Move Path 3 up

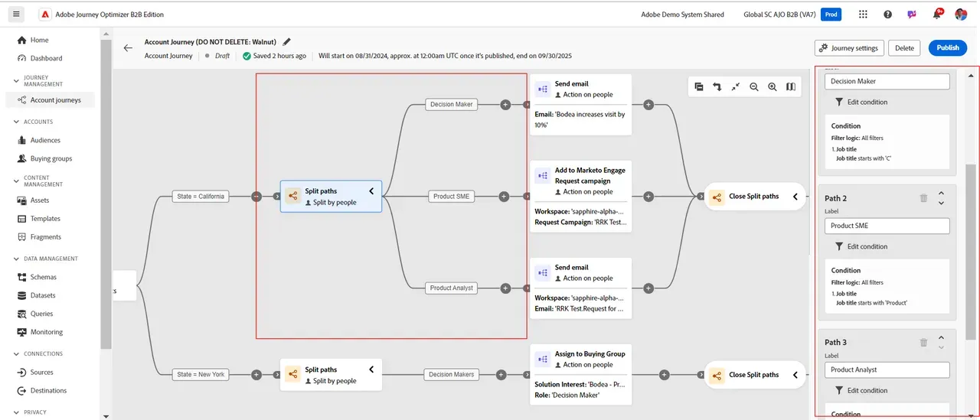click(941, 337)
